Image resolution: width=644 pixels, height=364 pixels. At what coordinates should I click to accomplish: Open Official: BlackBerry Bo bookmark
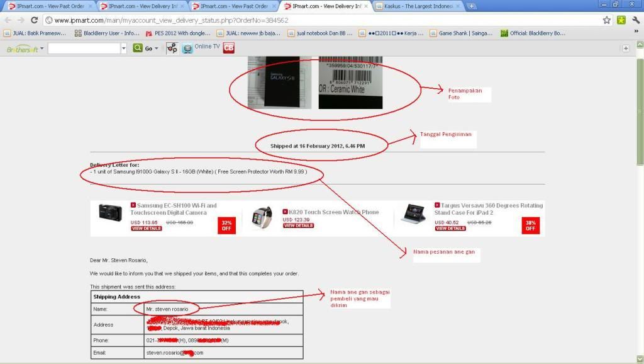(533, 33)
